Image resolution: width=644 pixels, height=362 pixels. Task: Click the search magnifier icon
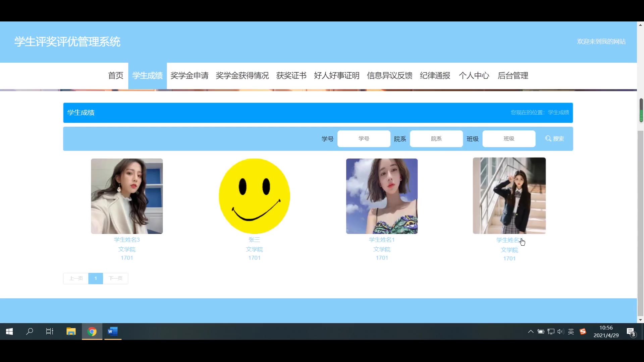click(548, 138)
